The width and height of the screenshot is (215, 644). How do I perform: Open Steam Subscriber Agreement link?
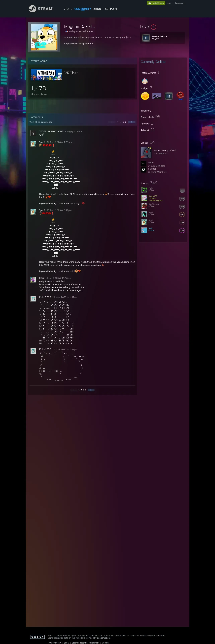pyautogui.click(x=85, y=642)
